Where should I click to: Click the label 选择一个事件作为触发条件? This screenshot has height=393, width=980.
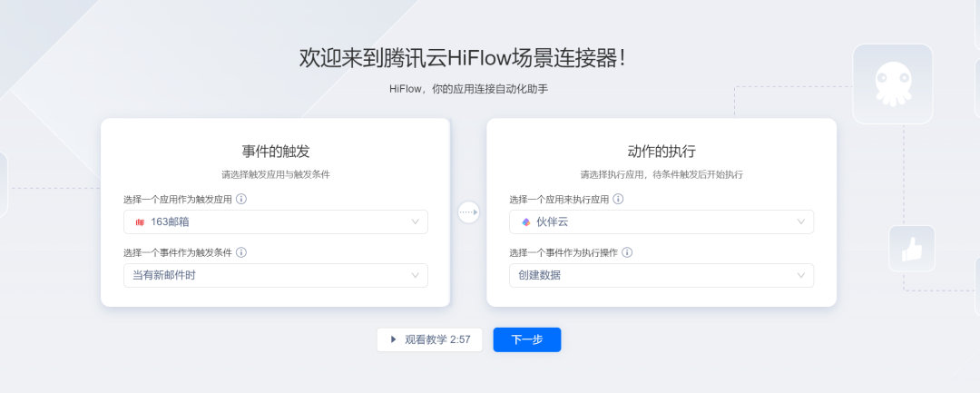click(178, 252)
